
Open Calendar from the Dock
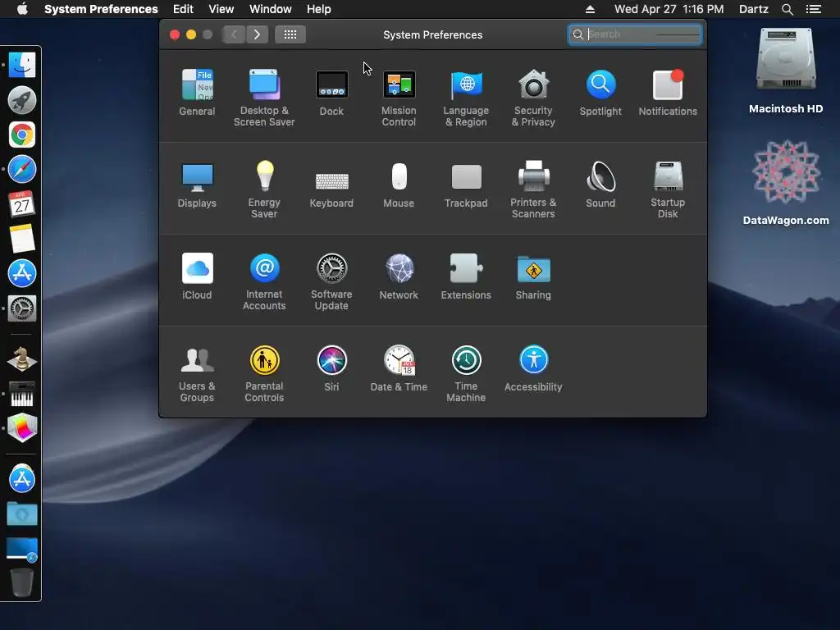[x=22, y=204]
